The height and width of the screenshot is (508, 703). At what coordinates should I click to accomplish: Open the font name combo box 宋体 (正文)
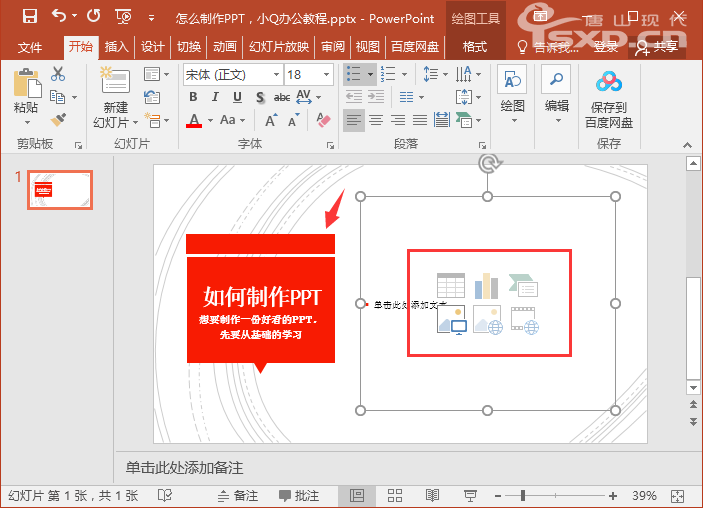click(x=233, y=74)
